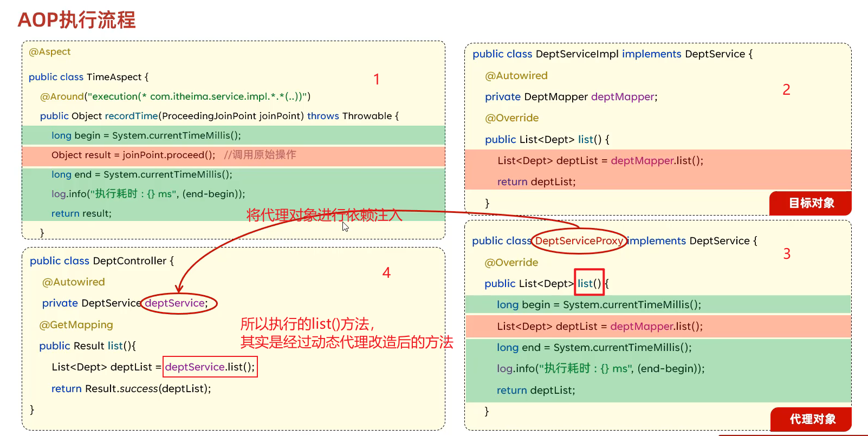This screenshot has height=436, width=868.
Task: Click the @Aspect annotation
Action: pyautogui.click(x=49, y=51)
